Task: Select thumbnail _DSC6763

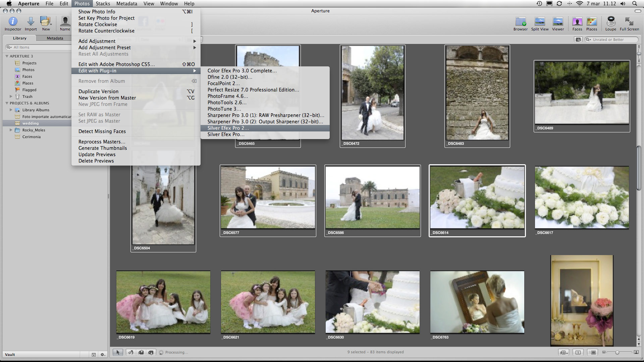Action: click(477, 302)
